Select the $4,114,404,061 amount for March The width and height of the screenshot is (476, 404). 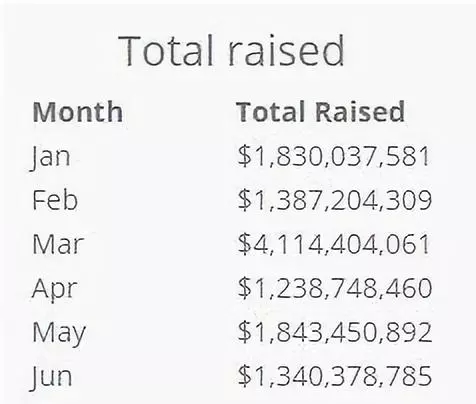click(334, 244)
